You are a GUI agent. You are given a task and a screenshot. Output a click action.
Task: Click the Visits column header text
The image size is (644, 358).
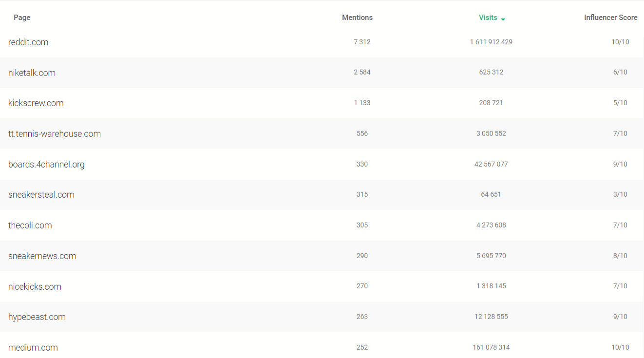click(488, 18)
